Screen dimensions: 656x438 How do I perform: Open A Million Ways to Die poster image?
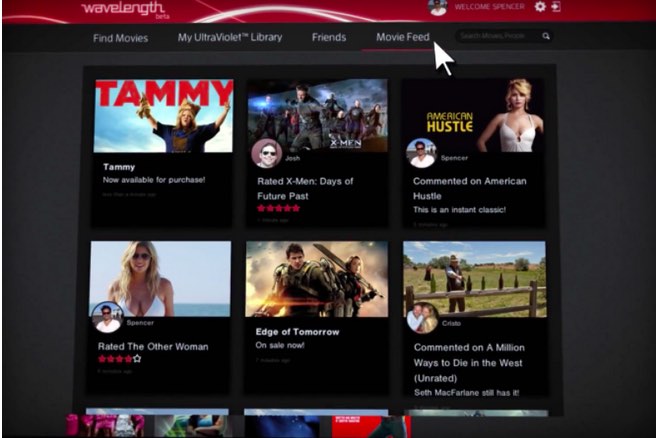pos(474,279)
